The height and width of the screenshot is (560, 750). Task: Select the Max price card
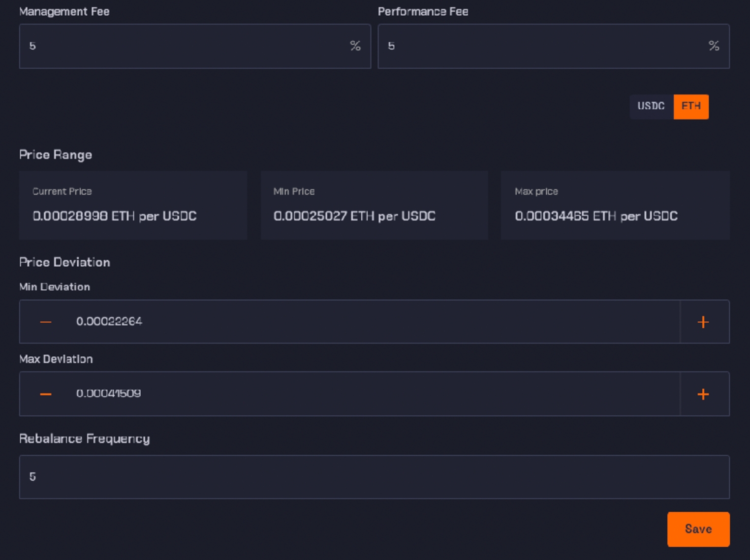click(615, 205)
